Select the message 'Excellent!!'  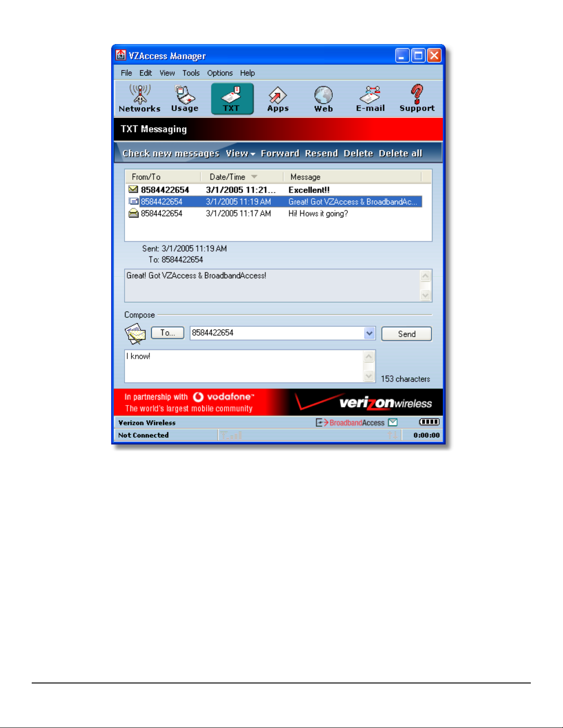click(x=275, y=190)
